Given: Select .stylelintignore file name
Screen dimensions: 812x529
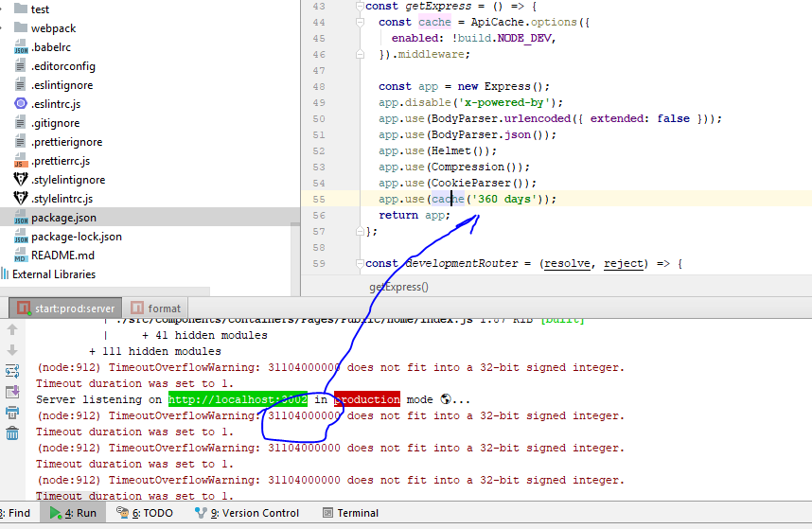Looking at the screenshot, I should 68,180.
